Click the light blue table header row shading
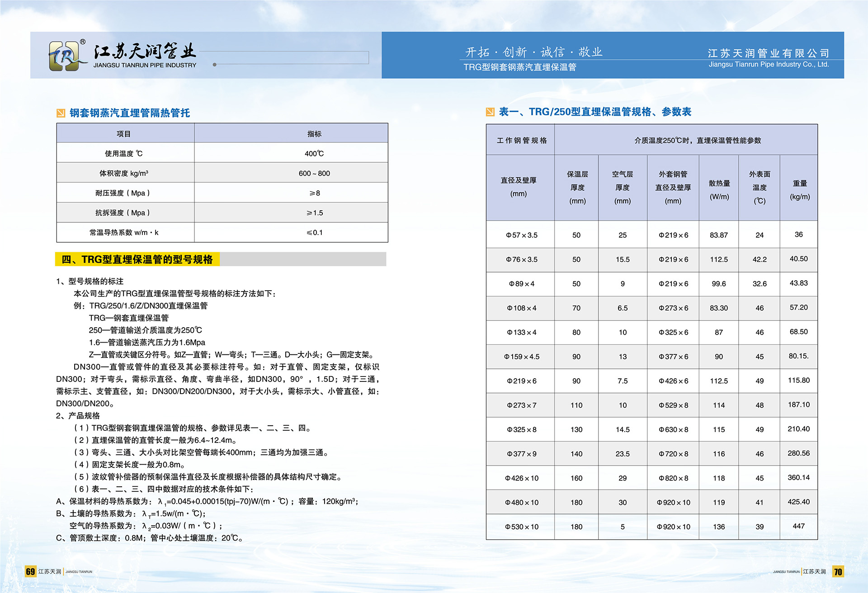Screen dimensions: 868x593 point(222,133)
